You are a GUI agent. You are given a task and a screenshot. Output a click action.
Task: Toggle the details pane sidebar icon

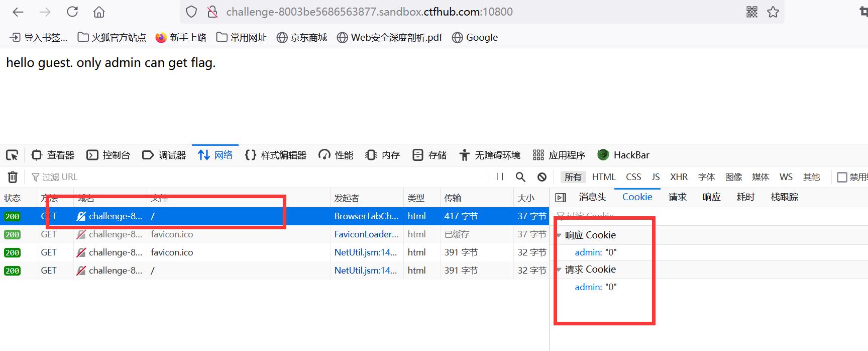(561, 198)
